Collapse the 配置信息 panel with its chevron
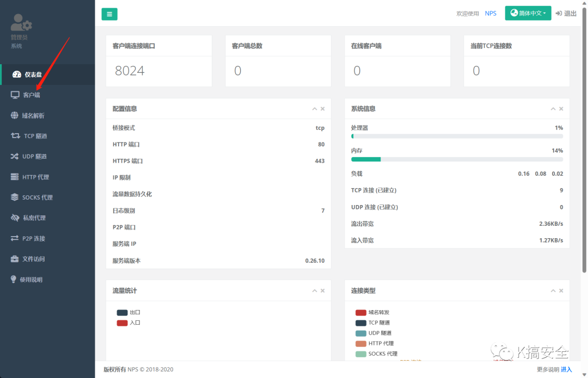 pos(315,108)
